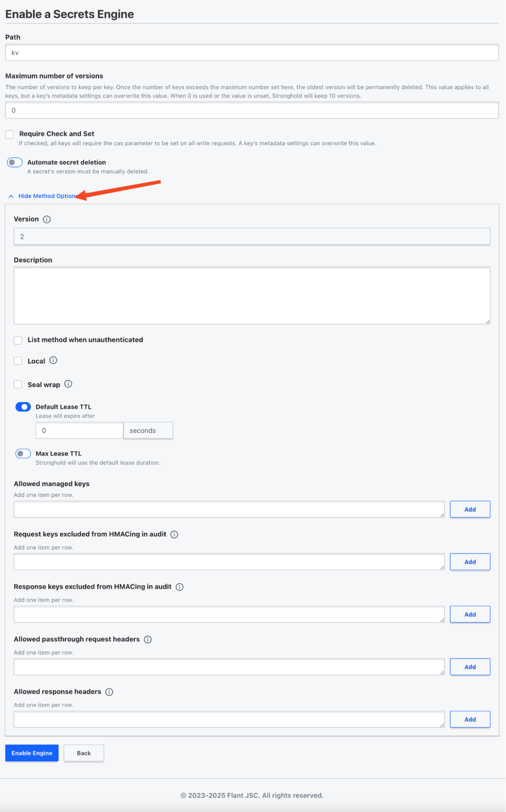
Task: Check the Require Check and Set checkbox
Action: point(10,134)
